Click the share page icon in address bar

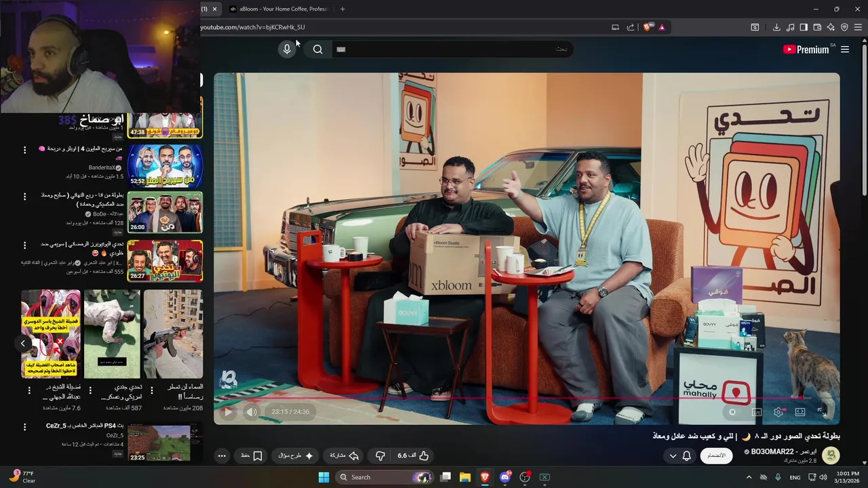(x=631, y=27)
